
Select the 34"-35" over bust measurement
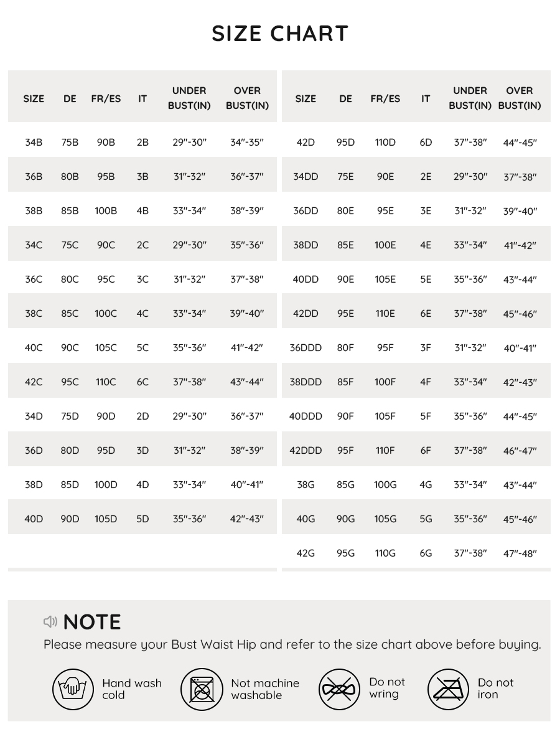(247, 142)
